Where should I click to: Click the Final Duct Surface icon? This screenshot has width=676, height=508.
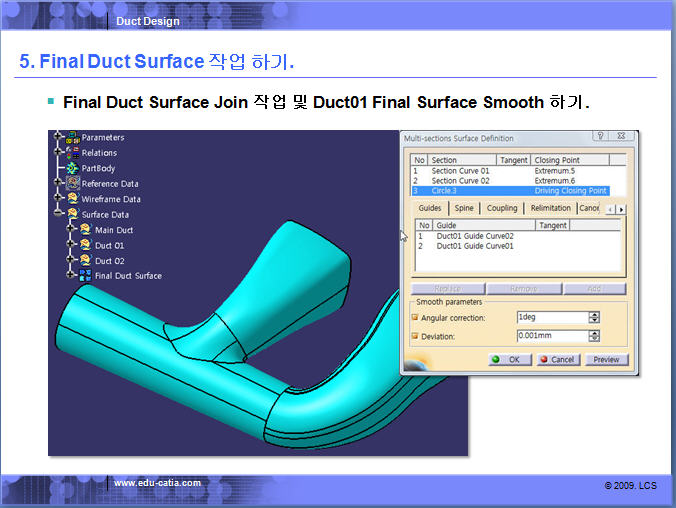tap(84, 275)
